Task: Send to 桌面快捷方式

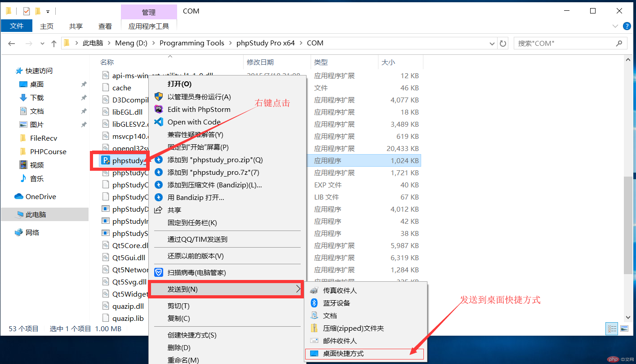Action: tap(365, 354)
